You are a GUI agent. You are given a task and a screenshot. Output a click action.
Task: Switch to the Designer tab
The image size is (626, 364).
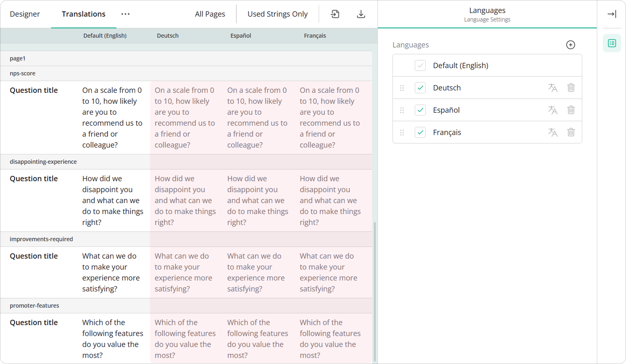[25, 14]
